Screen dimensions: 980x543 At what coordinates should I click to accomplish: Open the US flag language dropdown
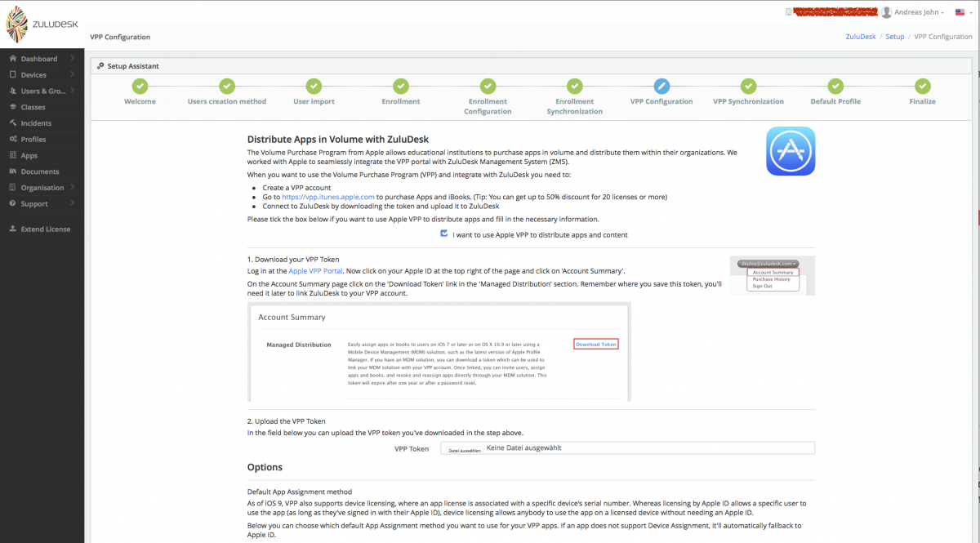click(963, 12)
